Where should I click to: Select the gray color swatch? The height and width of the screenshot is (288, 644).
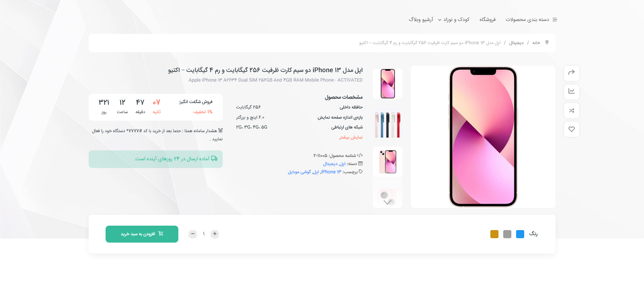point(507,234)
